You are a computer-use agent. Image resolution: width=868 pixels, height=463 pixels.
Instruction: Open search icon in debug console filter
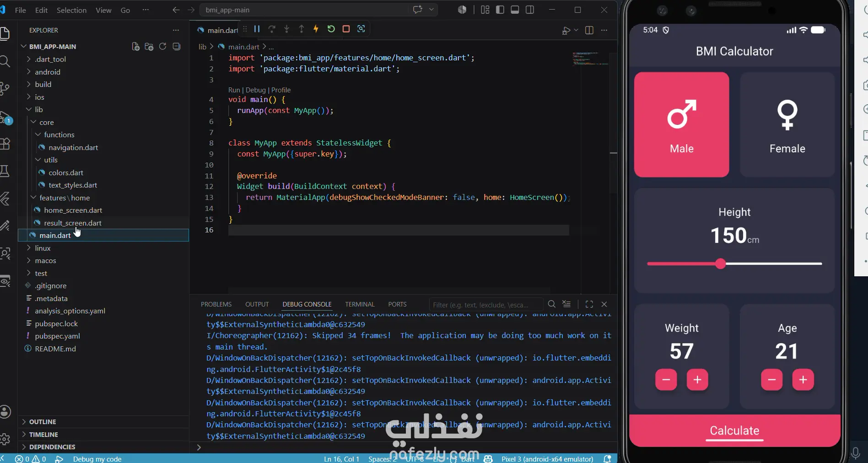[552, 304]
